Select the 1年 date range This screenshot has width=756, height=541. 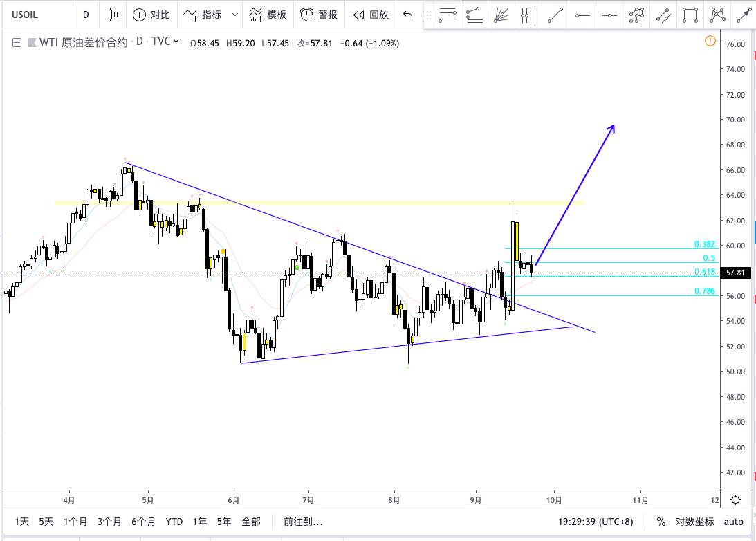(x=200, y=522)
